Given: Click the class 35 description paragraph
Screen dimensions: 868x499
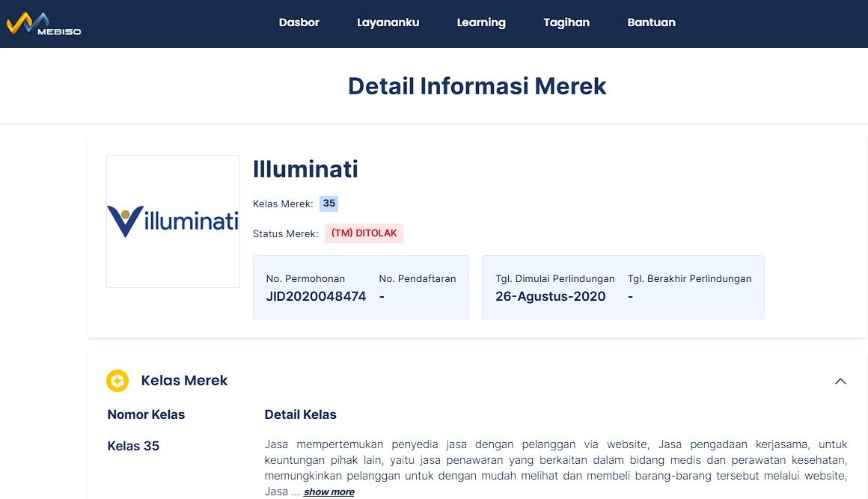Looking at the screenshot, I should coord(556,468).
